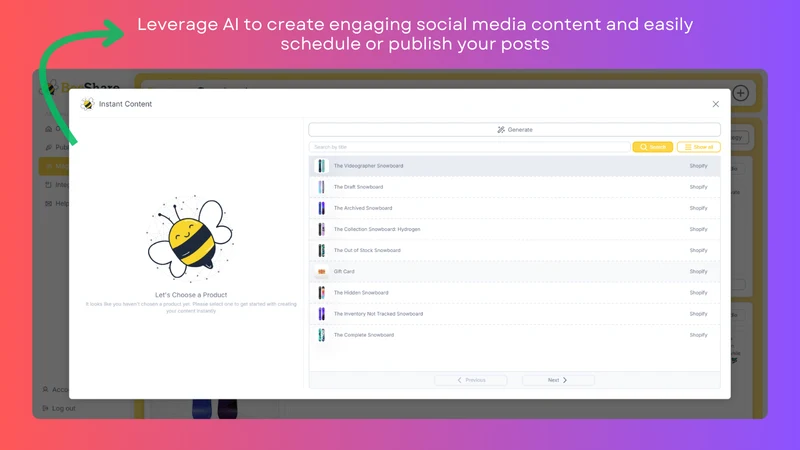Click the Shopify label on The Videographer Snowboard row
The height and width of the screenshot is (450, 800).
698,166
